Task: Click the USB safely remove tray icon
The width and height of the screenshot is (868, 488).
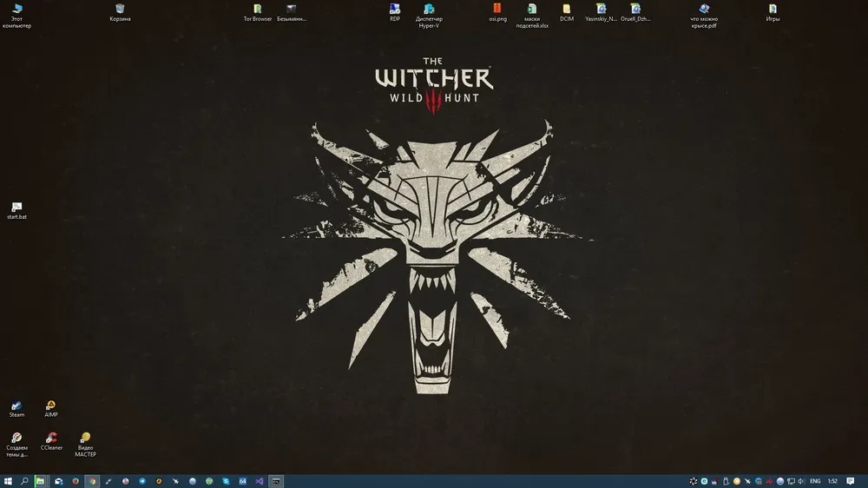Action: tap(726, 481)
